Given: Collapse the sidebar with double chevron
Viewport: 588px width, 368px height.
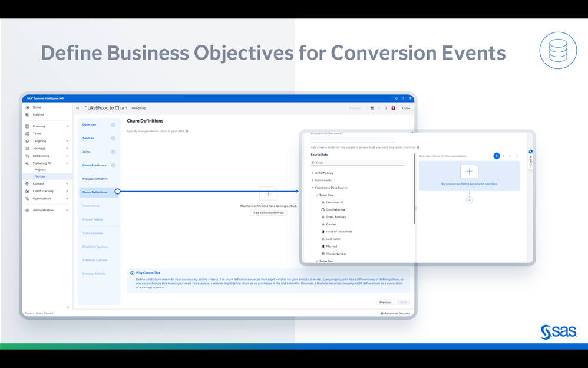Looking at the screenshot, I should tap(68, 307).
